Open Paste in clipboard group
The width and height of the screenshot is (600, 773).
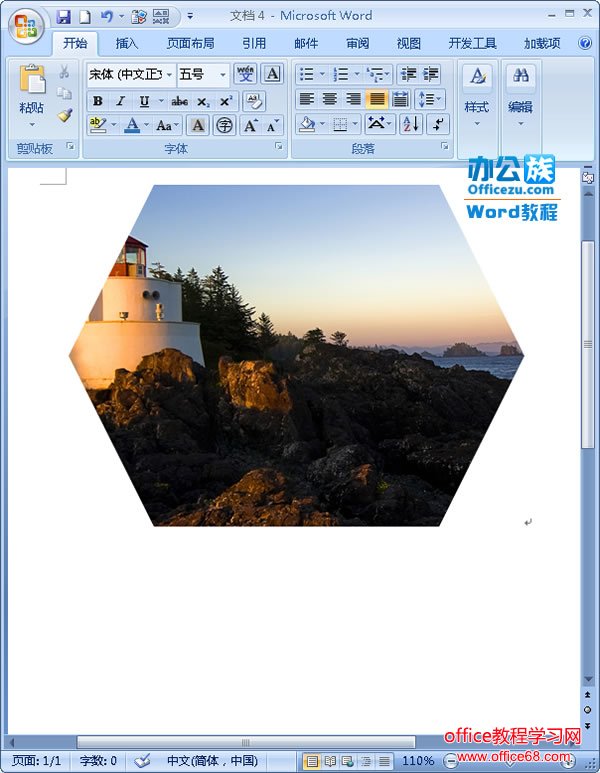[x=32, y=96]
